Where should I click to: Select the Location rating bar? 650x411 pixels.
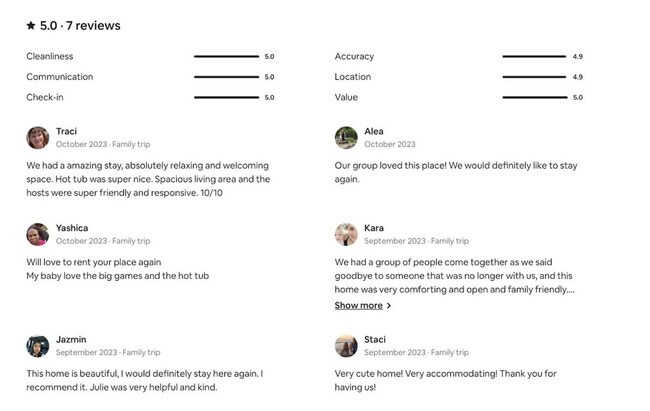[534, 77]
